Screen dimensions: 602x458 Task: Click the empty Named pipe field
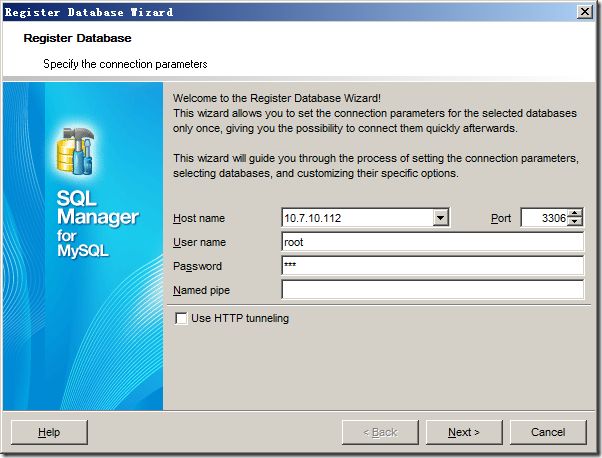(x=432, y=290)
